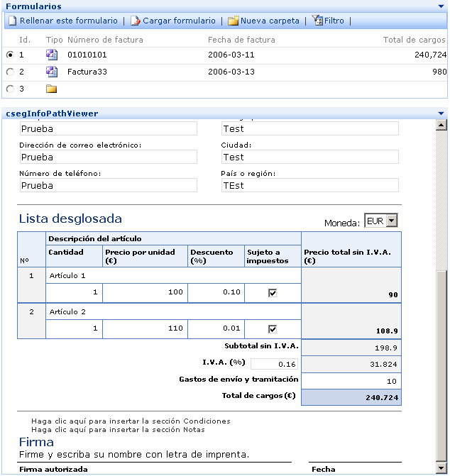
Task: Click to insert the Notas section
Action: coord(118,430)
